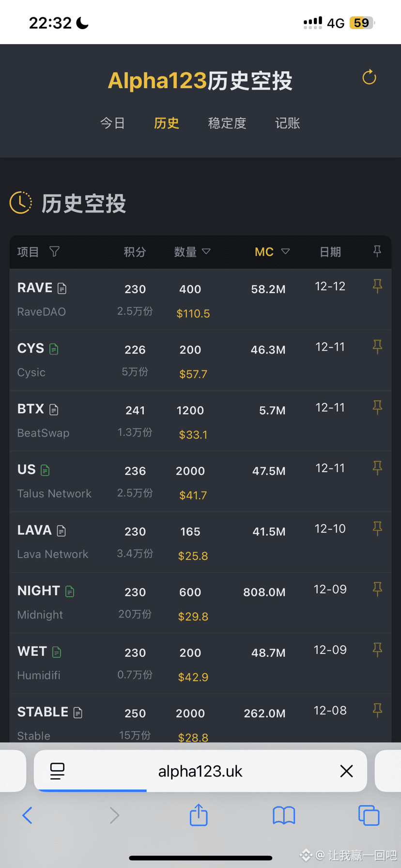The image size is (401, 868).
Task: Open the green document icon beside NIGHT
Action: coord(70,591)
